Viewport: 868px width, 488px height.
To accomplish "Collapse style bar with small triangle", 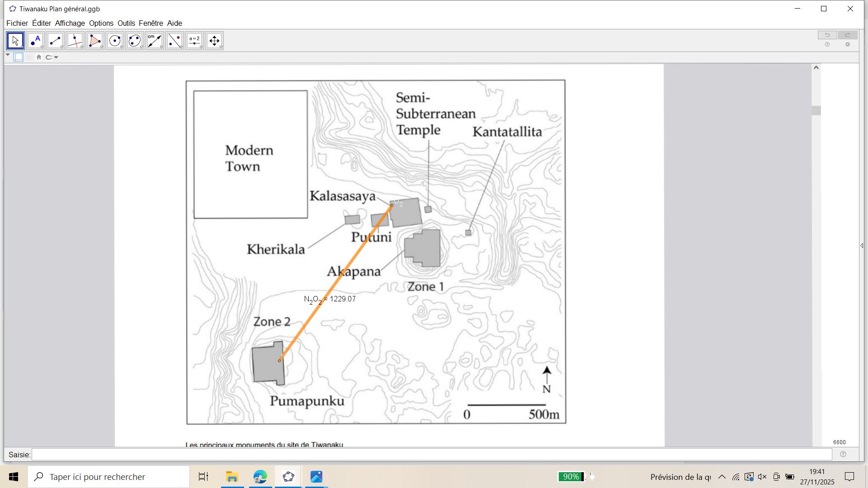I will tap(8, 55).
